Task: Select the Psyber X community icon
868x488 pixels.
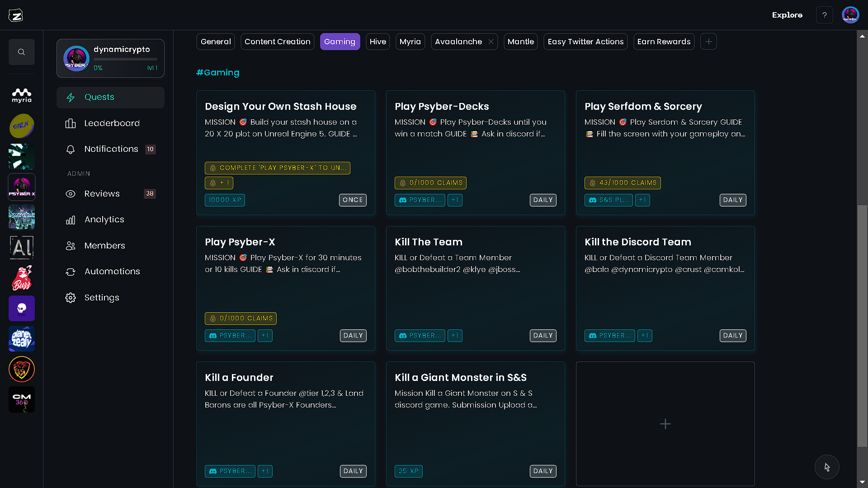Action: coord(22,187)
